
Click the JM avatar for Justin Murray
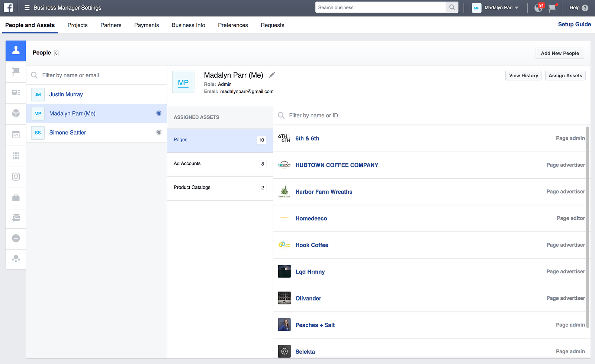(38, 95)
